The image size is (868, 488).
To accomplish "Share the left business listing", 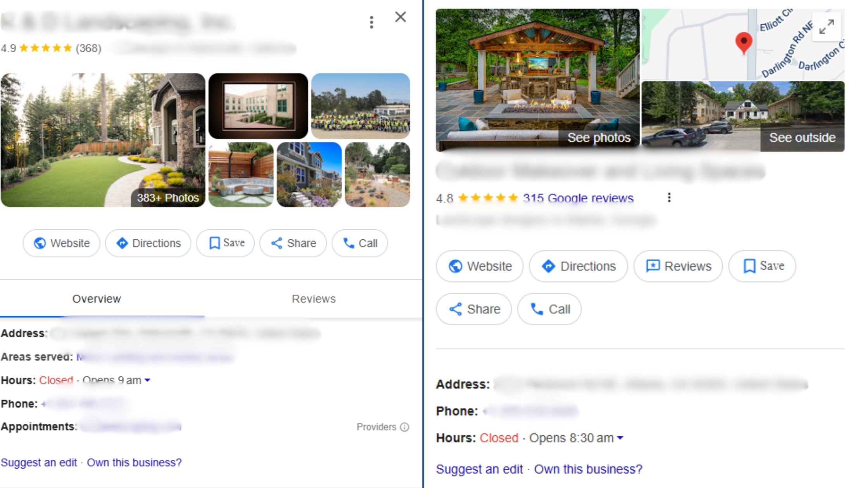I will (293, 243).
